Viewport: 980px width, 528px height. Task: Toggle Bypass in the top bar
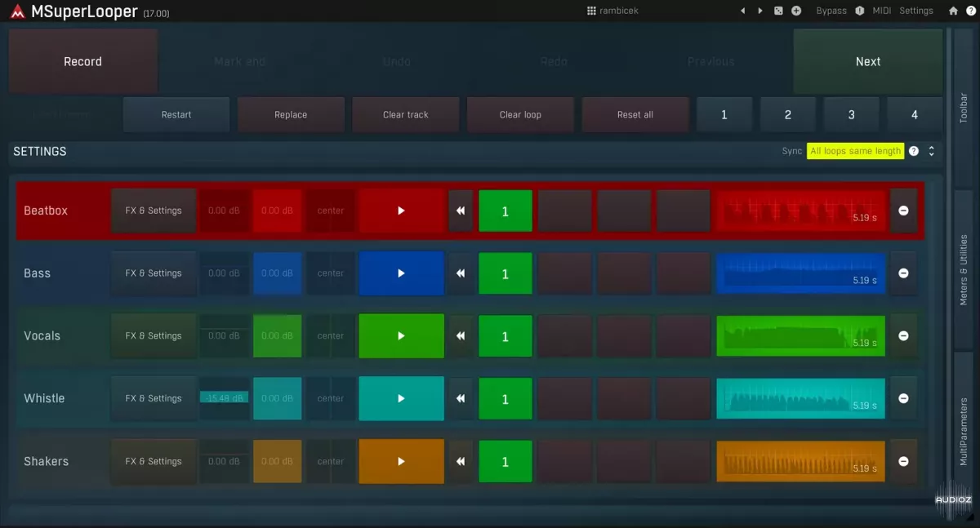coord(831,11)
